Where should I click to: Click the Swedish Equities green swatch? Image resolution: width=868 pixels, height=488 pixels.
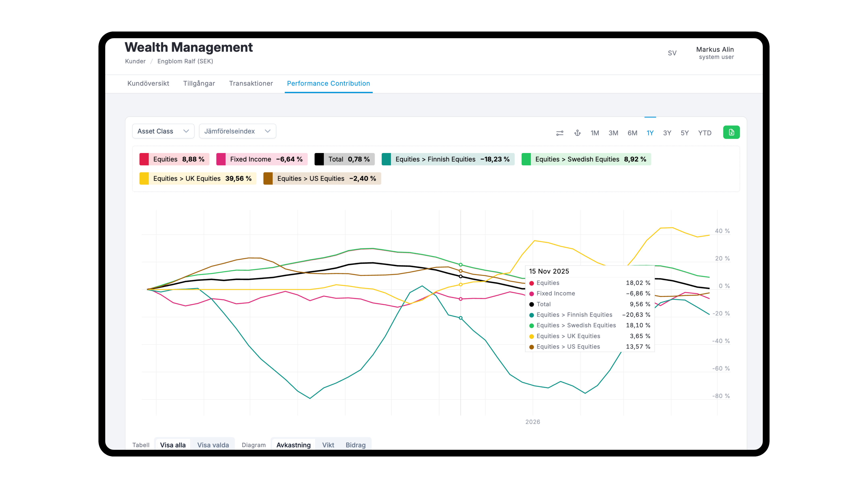(x=526, y=159)
